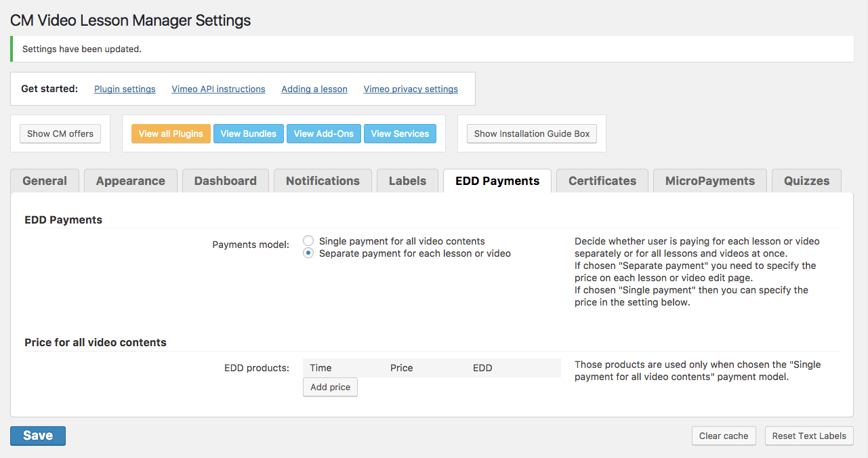This screenshot has width=868, height=458.
Task: Follow the Adding a lesson link
Action: (x=314, y=89)
